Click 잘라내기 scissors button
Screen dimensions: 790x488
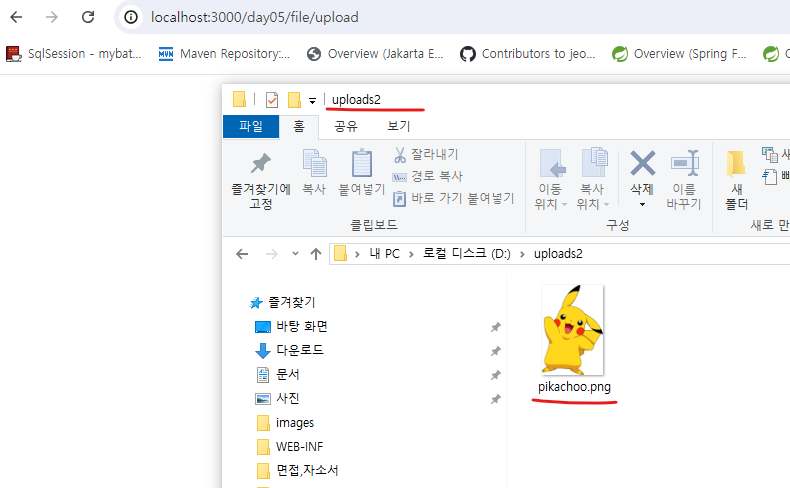click(426, 154)
